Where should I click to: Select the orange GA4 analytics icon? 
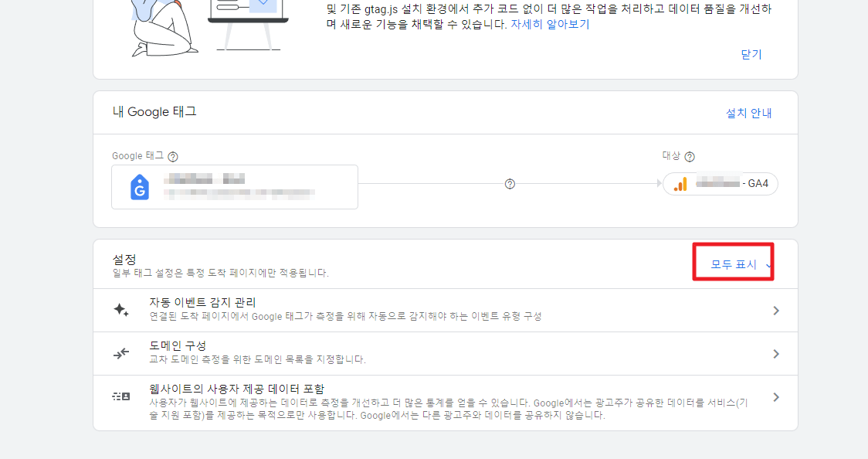pyautogui.click(x=683, y=184)
